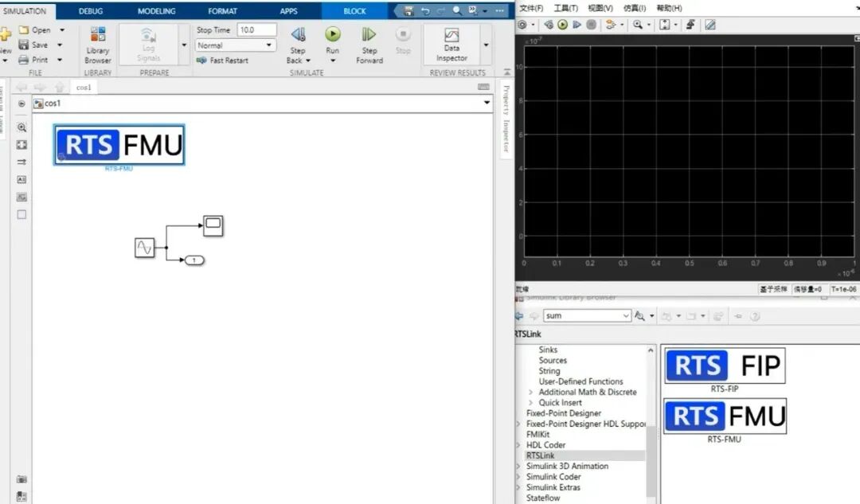The image size is (860, 504).
Task: Click the image palette icon
Action: point(21,197)
